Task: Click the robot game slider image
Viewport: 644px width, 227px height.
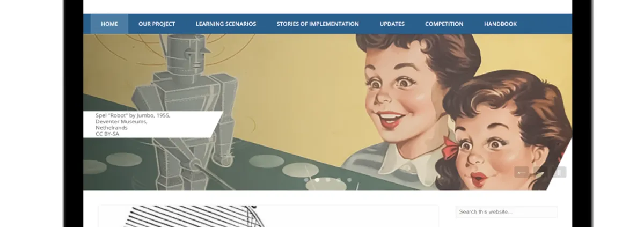Action: 327,112
